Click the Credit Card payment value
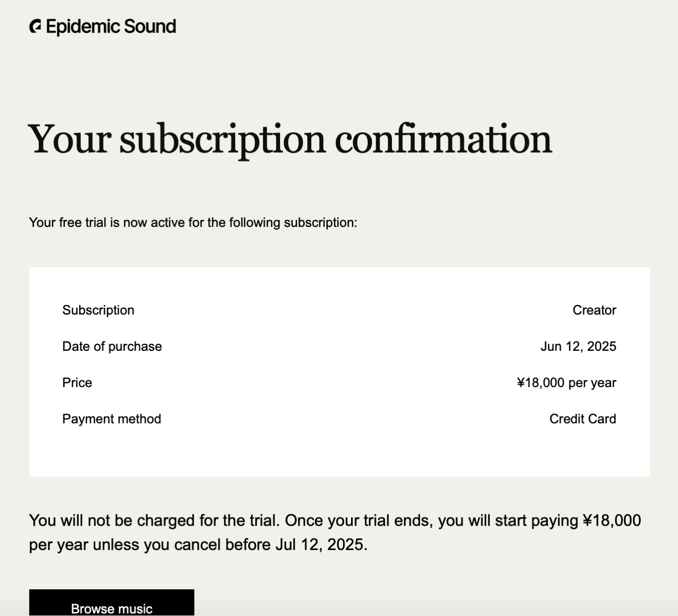The height and width of the screenshot is (616, 678). 583,419
